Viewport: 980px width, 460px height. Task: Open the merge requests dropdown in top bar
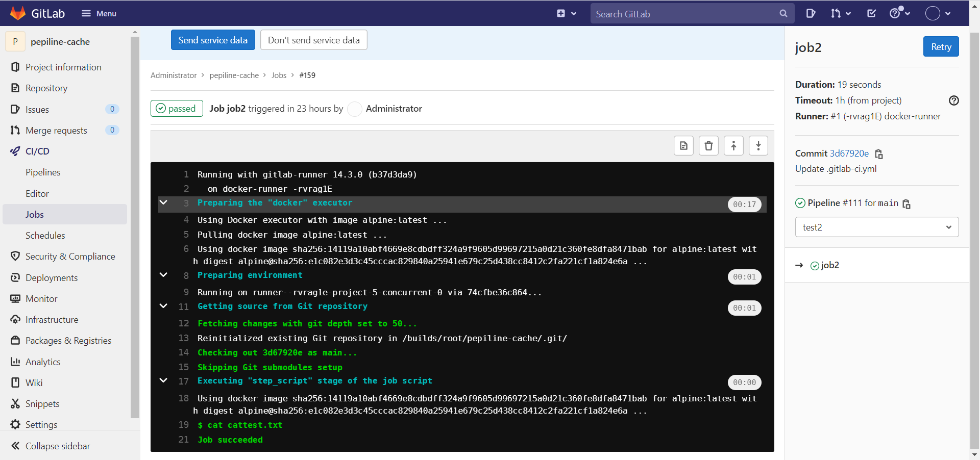point(841,13)
